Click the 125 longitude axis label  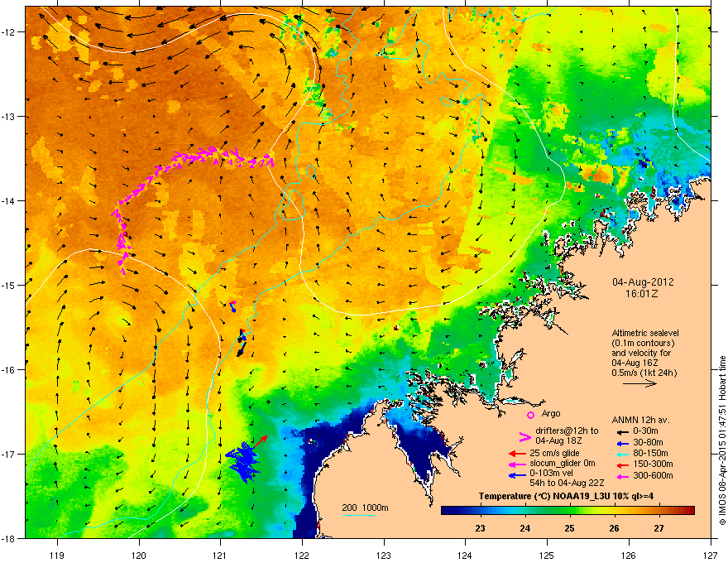(547, 555)
